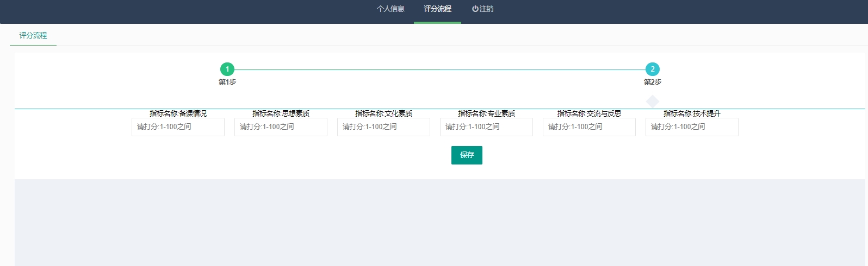Click the label 指标名称:交流与反思
868x266 pixels.
[x=589, y=113]
